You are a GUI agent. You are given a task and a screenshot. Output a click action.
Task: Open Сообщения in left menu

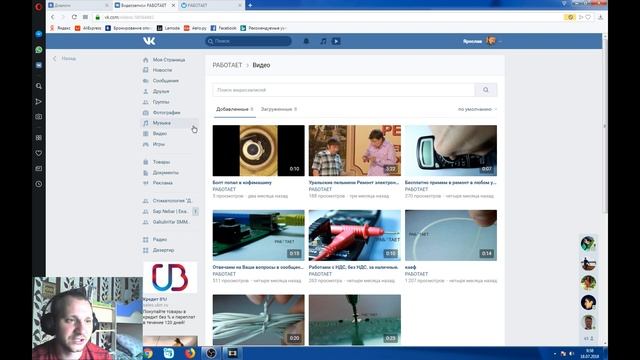tap(165, 81)
